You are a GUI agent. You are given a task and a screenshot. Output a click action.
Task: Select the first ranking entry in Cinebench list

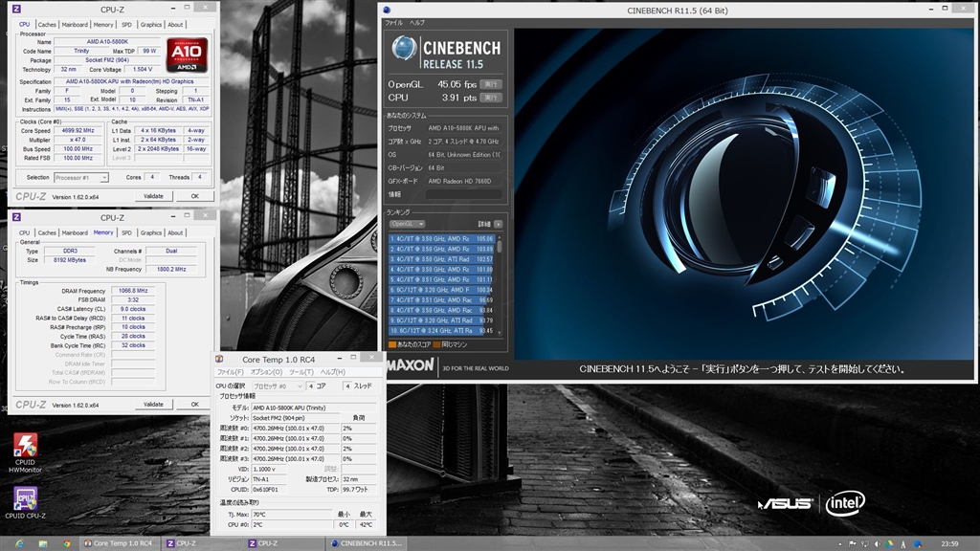[x=441, y=238]
